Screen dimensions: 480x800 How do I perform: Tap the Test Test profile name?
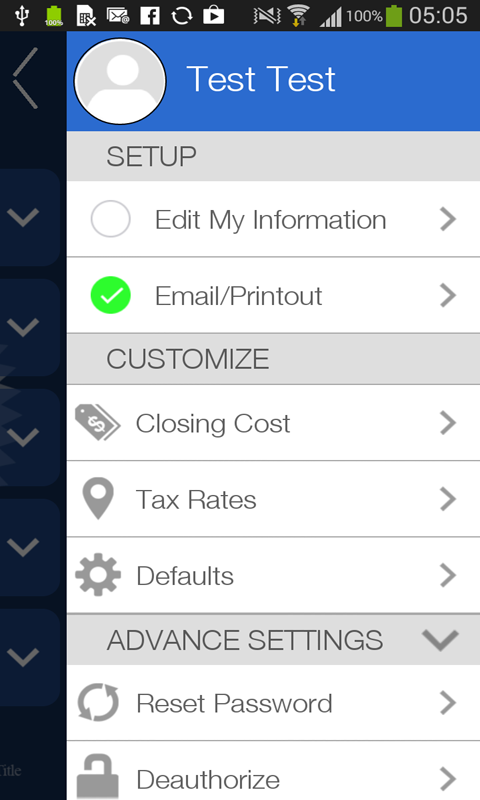[x=261, y=80]
